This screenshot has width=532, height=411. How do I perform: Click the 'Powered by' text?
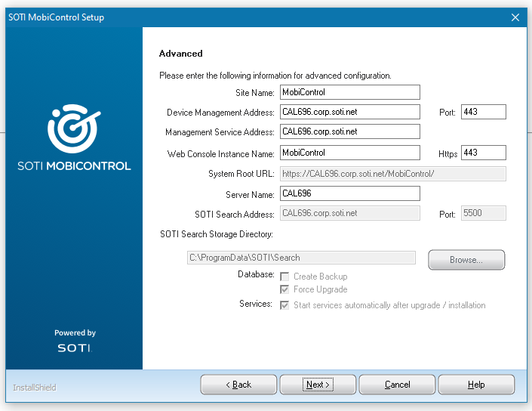(x=75, y=332)
